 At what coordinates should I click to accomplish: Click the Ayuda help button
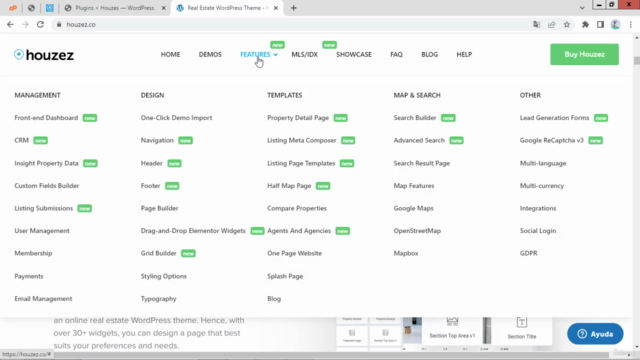click(x=595, y=334)
